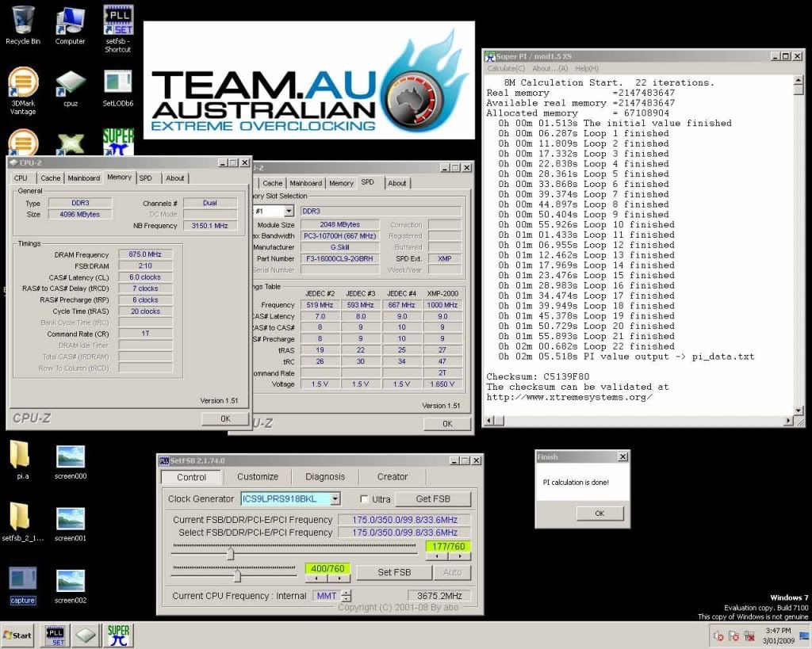
Task: Open Cache tab in rear CPU-Z SPD window
Action: point(273,183)
